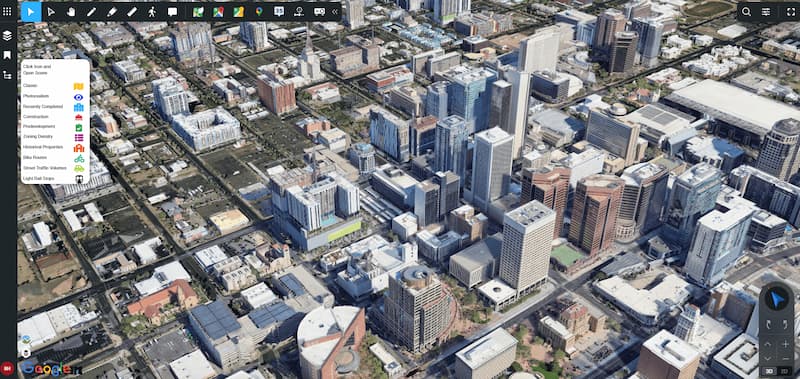Open the green map basemap icon
The width and height of the screenshot is (800, 379).
(x=198, y=12)
